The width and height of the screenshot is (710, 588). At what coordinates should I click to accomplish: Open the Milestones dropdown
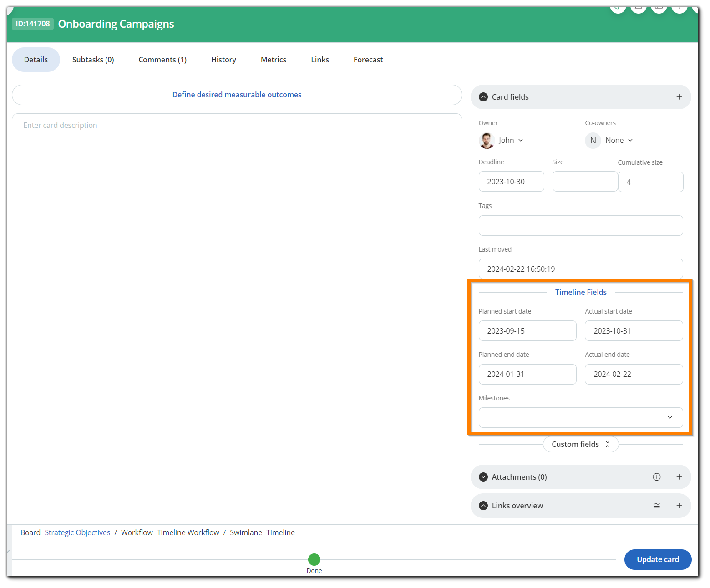pos(669,417)
